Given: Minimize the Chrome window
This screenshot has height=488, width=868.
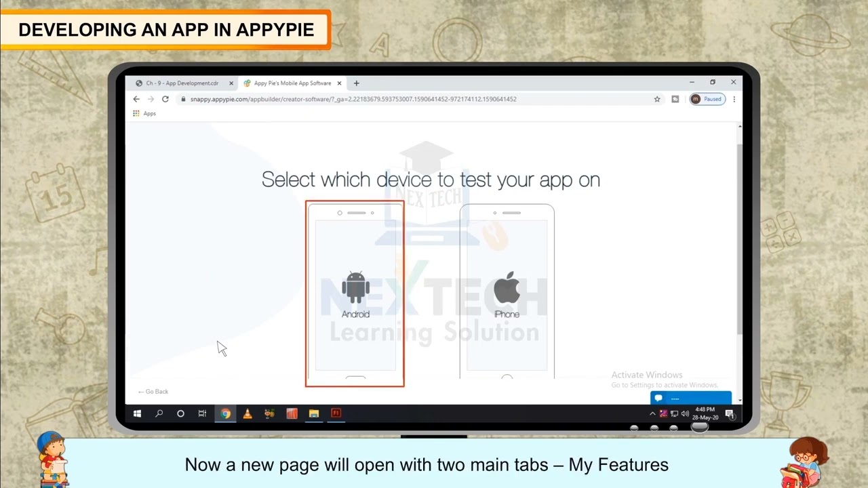Looking at the screenshot, I should coord(692,83).
